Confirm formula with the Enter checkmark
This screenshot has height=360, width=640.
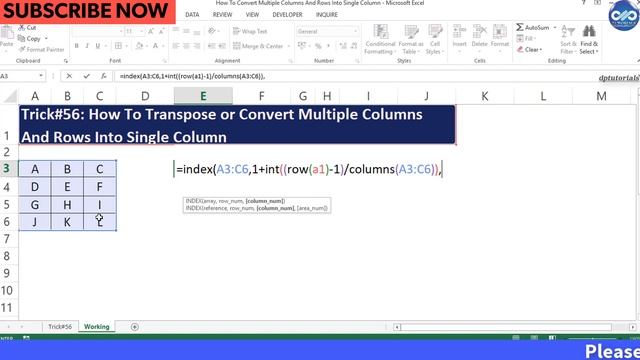tap(87, 76)
